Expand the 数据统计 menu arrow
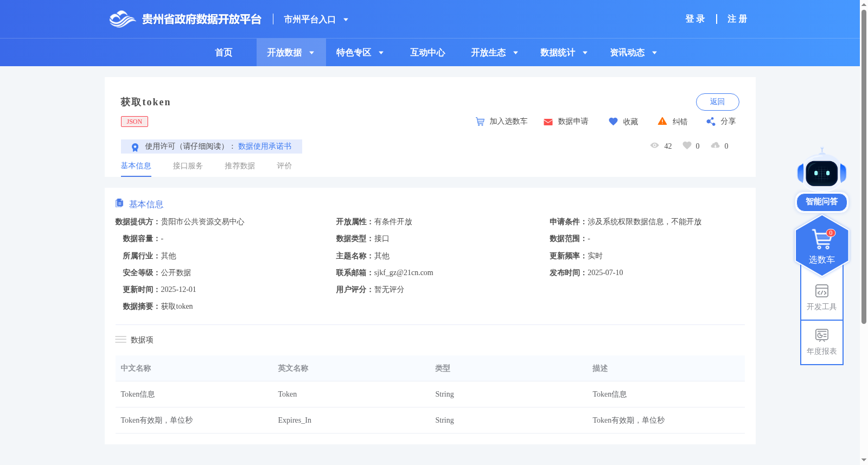The width and height of the screenshot is (868, 465). [x=585, y=53]
